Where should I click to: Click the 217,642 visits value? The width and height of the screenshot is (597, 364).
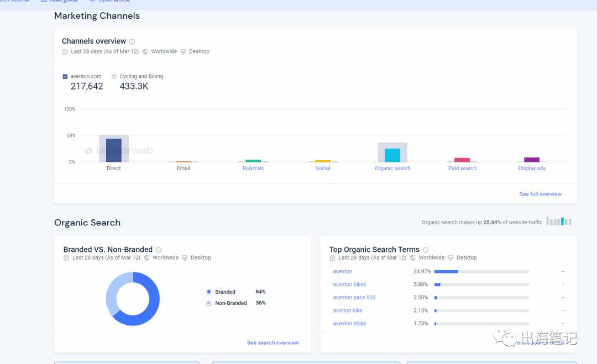87,86
